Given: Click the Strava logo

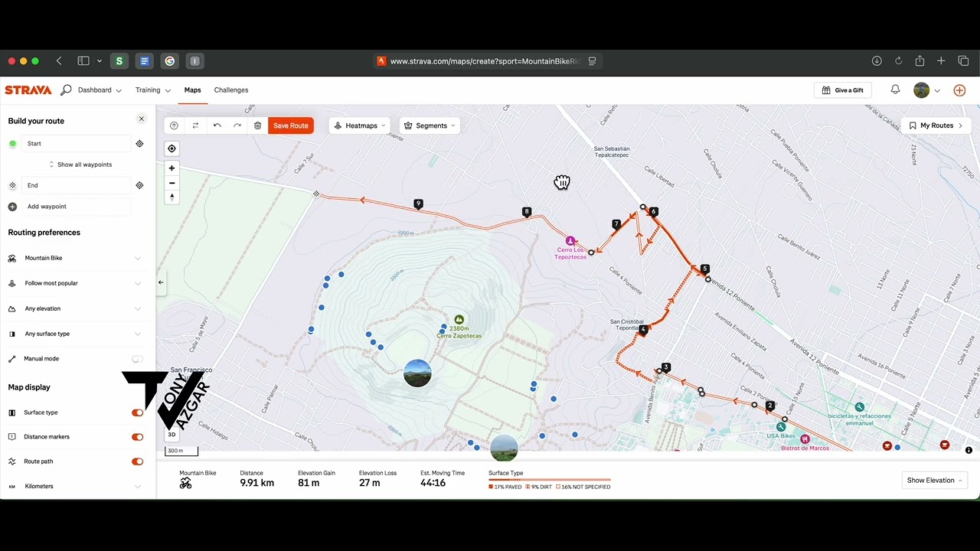Looking at the screenshot, I should point(28,90).
